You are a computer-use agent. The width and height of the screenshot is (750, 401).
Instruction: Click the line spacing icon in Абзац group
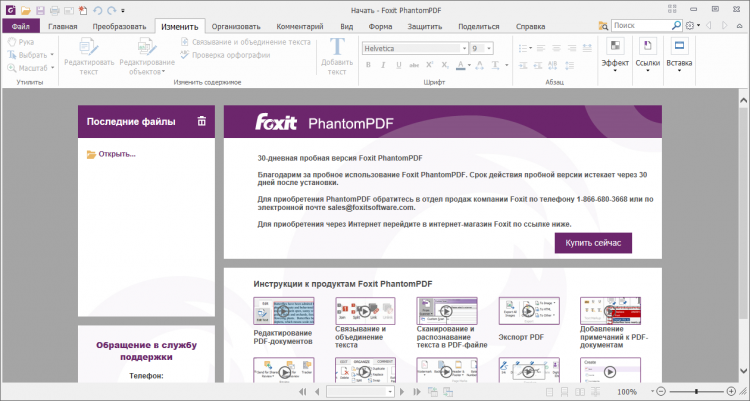point(569,66)
